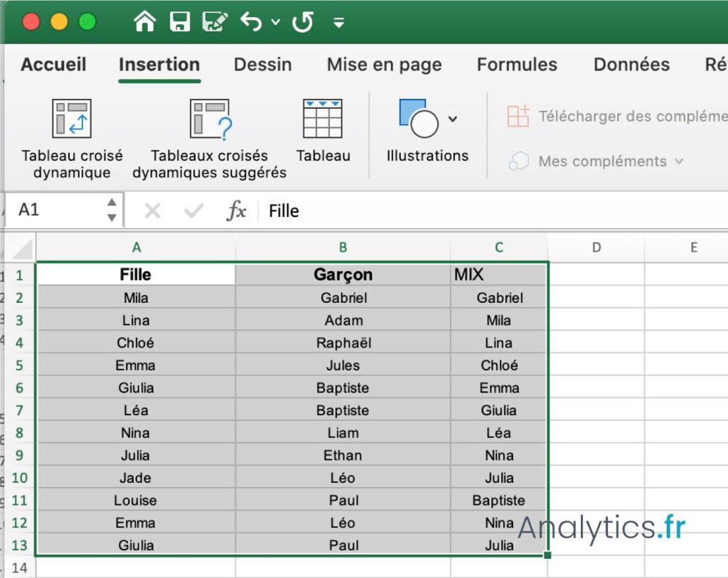Select column C header

[498, 247]
